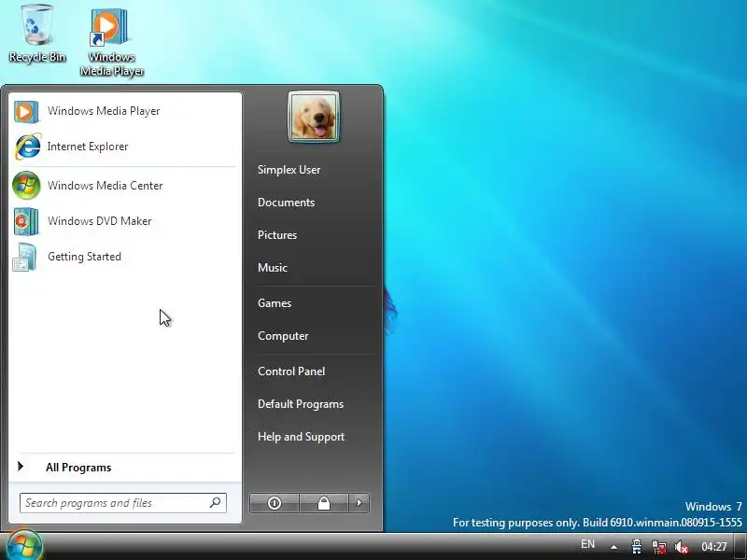Click the Windows Media Center icon

(x=26, y=185)
